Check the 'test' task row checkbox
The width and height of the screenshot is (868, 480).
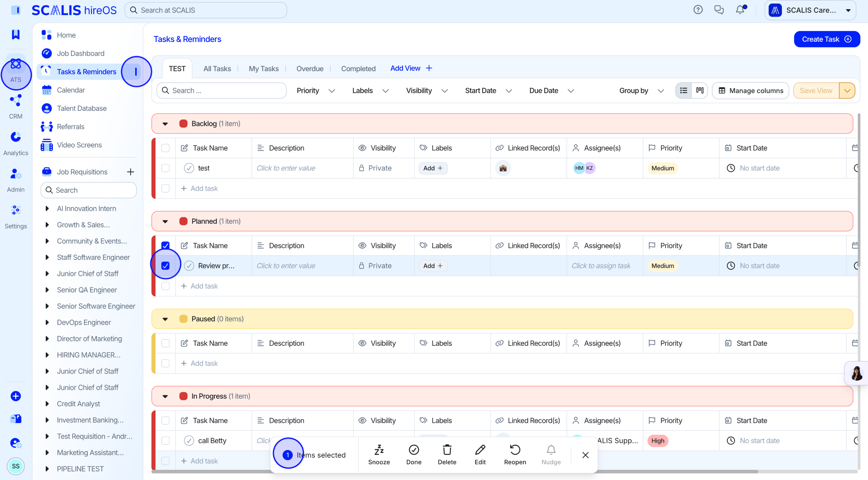[x=165, y=168]
